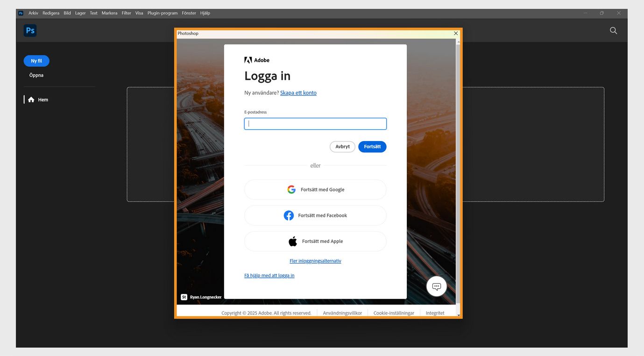Screen dimensions: 644x356
Task: Open the Fönster menu
Action: 189,13
